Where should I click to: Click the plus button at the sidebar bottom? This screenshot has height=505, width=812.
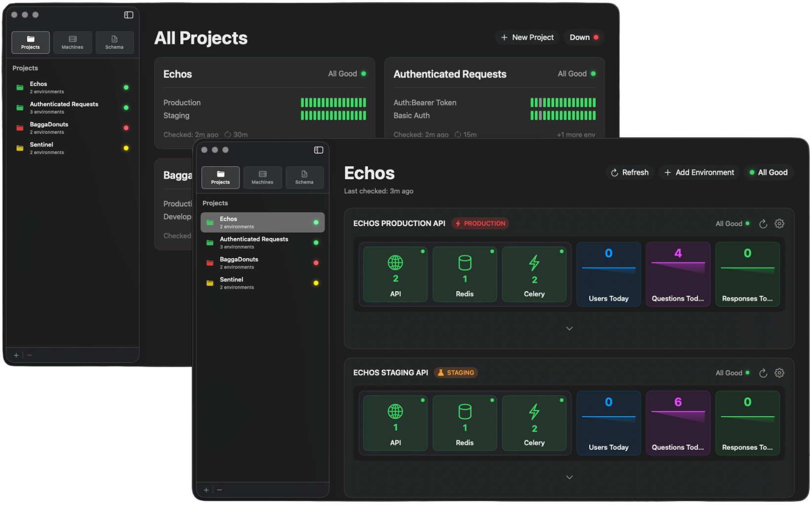[x=206, y=489]
